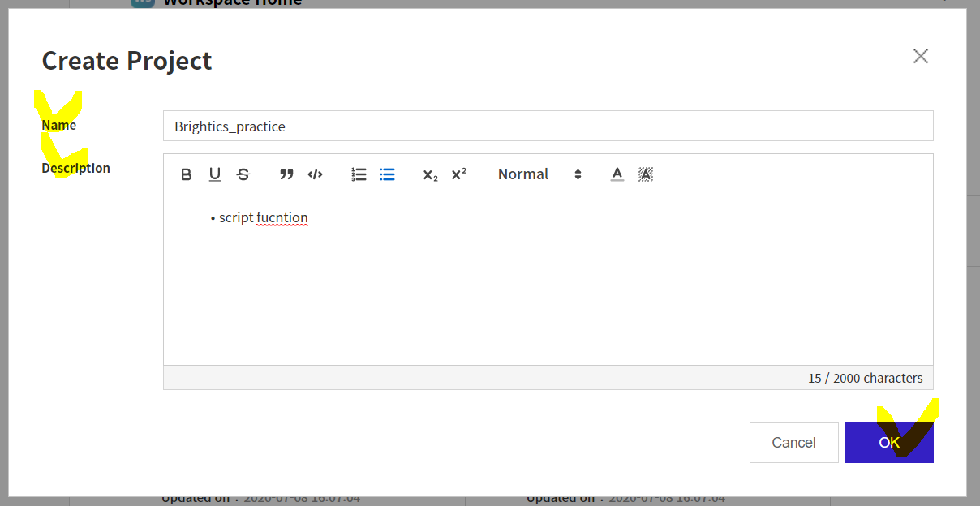The image size is (980, 506).
Task: Click the "Description" field label
Action: pos(76,168)
